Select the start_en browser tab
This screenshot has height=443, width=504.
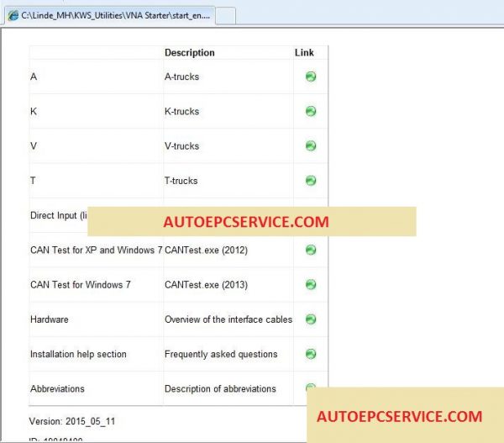(x=109, y=15)
